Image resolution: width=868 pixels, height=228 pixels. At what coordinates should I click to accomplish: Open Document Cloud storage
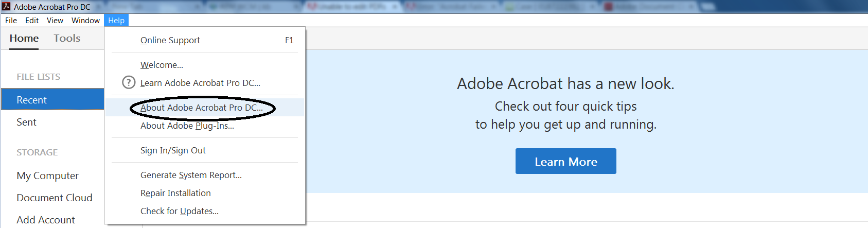[x=54, y=198]
